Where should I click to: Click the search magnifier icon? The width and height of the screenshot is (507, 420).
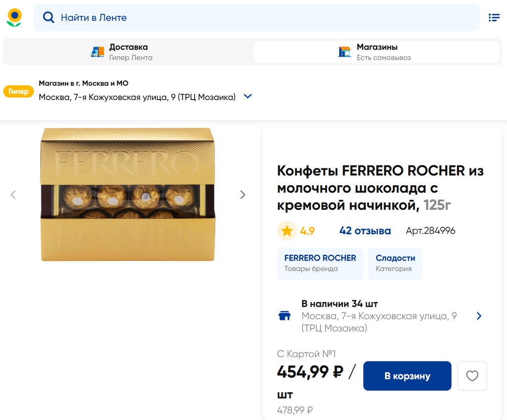(x=48, y=18)
